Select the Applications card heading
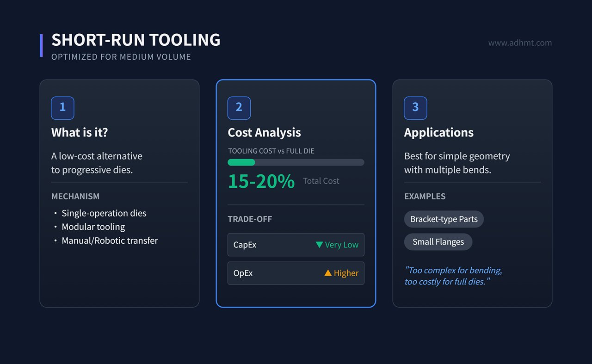 438,133
